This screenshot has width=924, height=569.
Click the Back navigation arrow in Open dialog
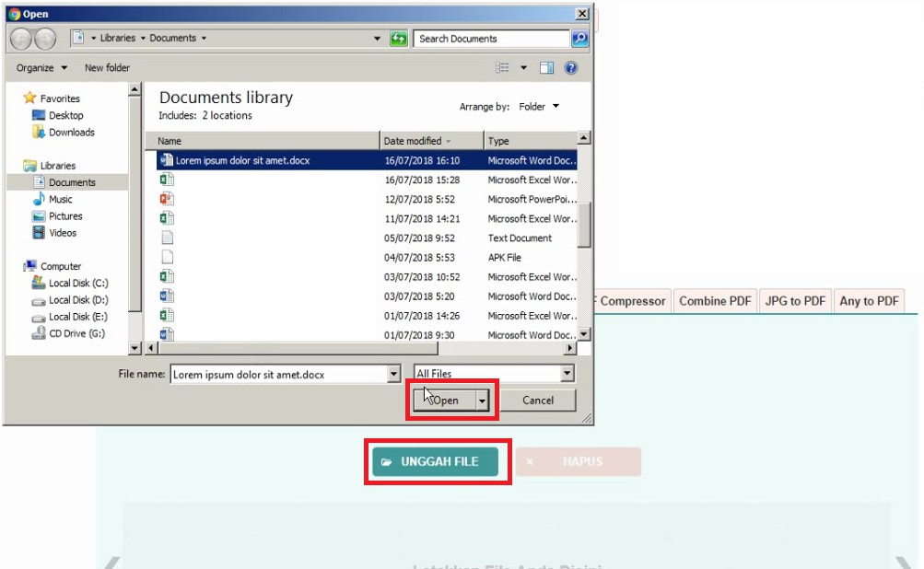click(x=20, y=39)
